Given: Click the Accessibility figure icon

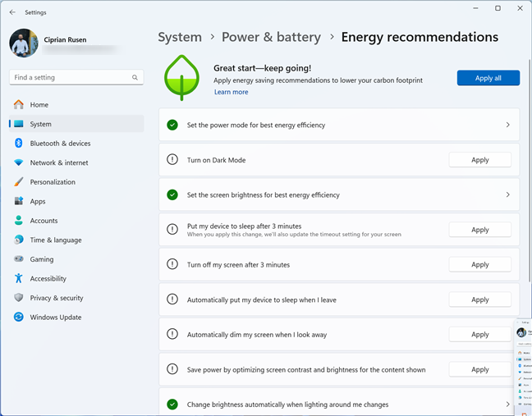Looking at the screenshot, I should pos(19,278).
